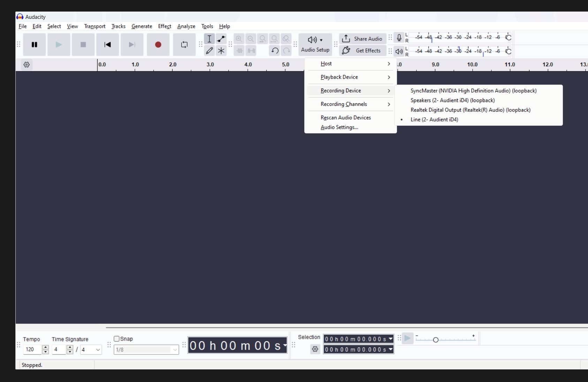Open the Audio Setup dropdown button

point(315,45)
